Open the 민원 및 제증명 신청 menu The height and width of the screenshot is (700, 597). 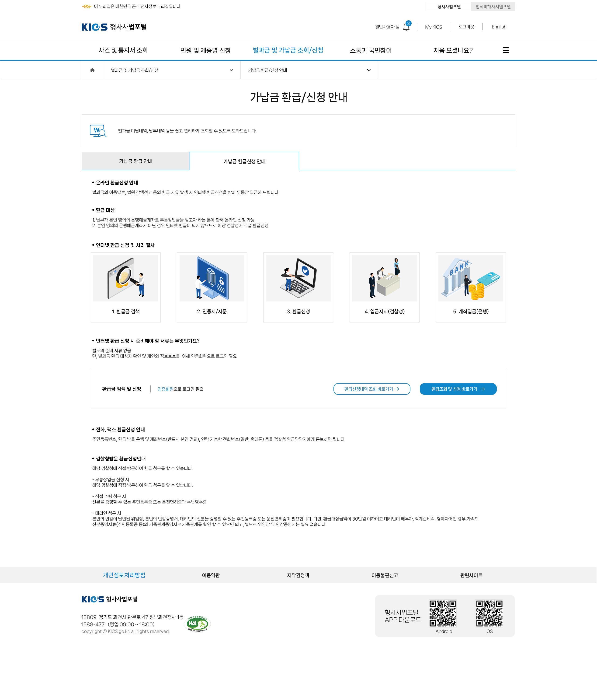205,50
